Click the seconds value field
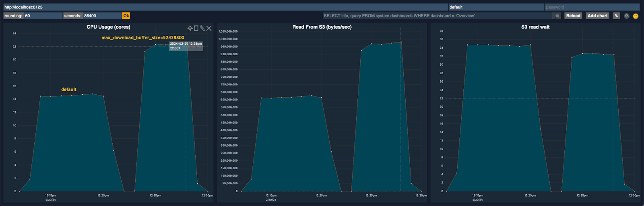Screen dimensions: 644x206 coord(102,16)
